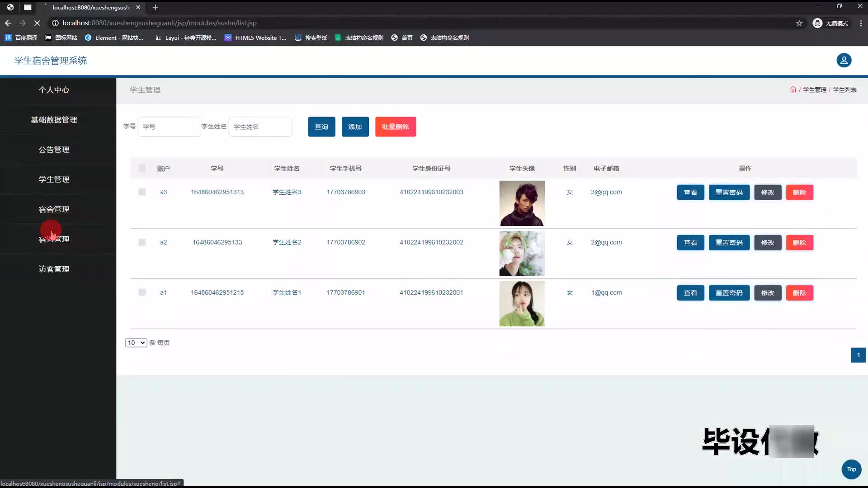Click 修改 for student a2
The width and height of the screenshot is (868, 488).
point(768,242)
